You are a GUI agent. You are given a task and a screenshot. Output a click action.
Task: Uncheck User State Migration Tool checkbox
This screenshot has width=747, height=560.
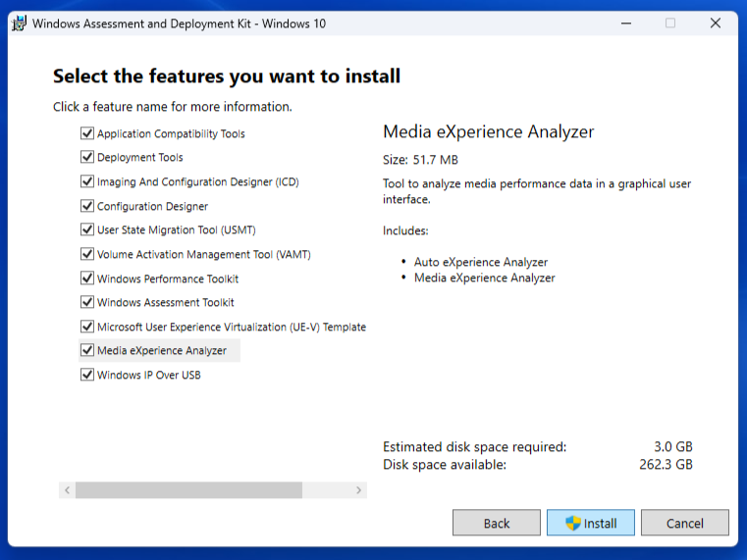[87, 229]
